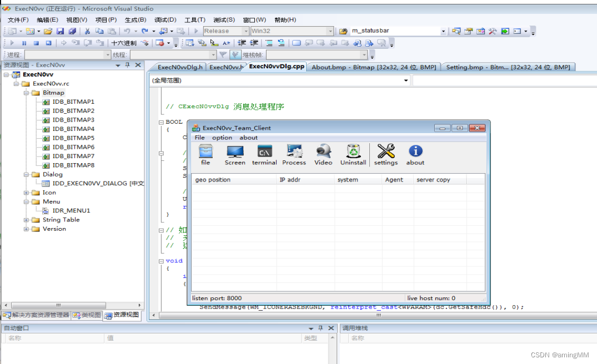This screenshot has width=597, height=364.
Task: Launch the Screen monitor tool
Action: point(235,155)
